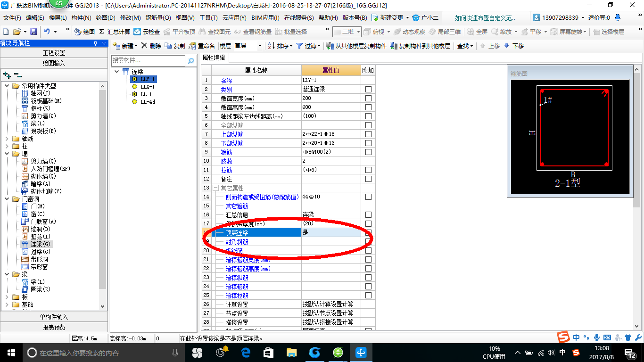Click 选择楼层 toolbar button
The image size is (644, 362).
[609, 32]
